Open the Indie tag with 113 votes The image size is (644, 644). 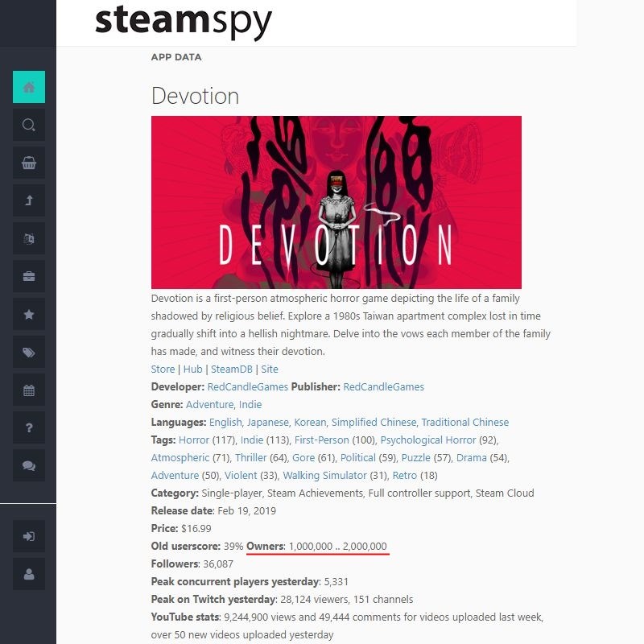click(x=252, y=440)
